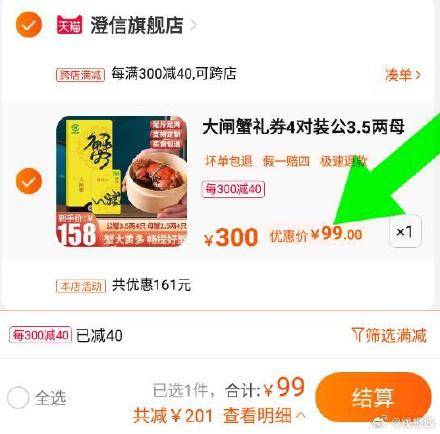Open the store chevron next to 澄信旗舰店
Viewport: 440px width, 434px height.
pyautogui.click(x=193, y=25)
